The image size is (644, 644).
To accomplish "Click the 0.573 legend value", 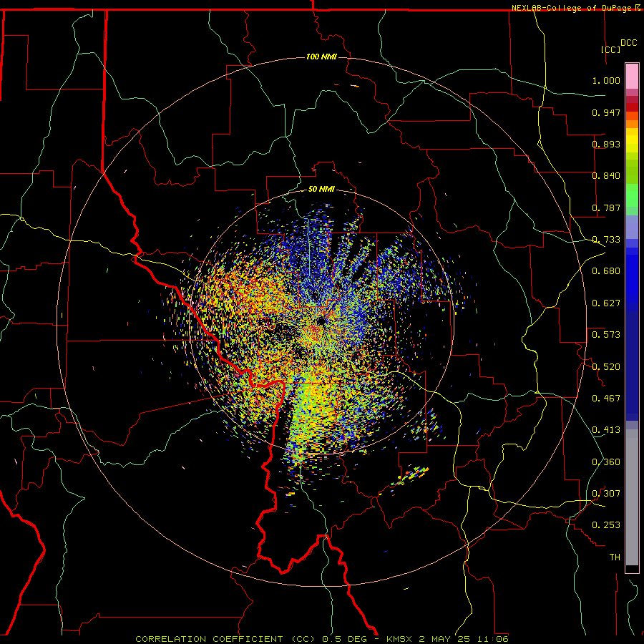I will pyautogui.click(x=606, y=335).
